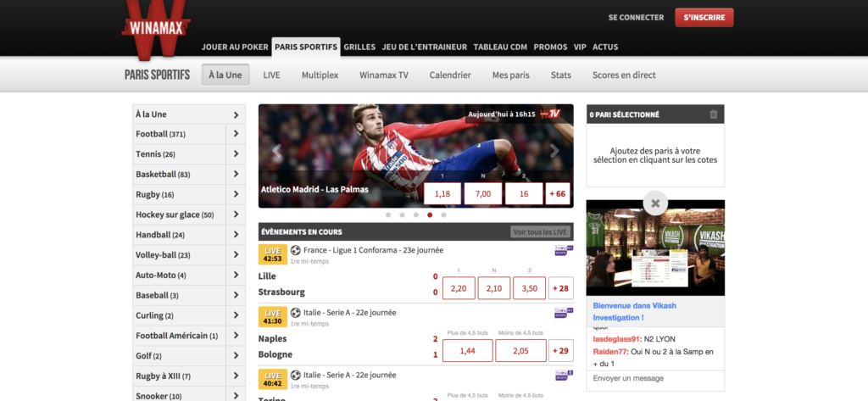868x401 pixels.
Task: Expand the Tennis category arrow
Action: [x=236, y=154]
